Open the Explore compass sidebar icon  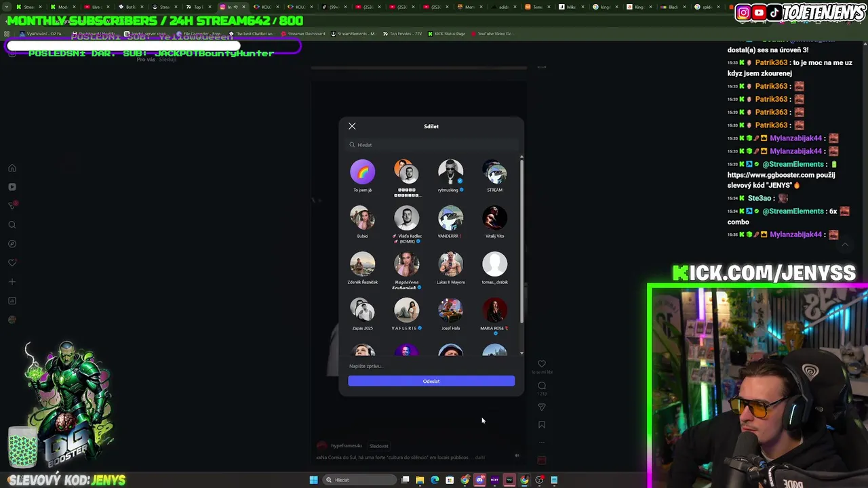12,244
